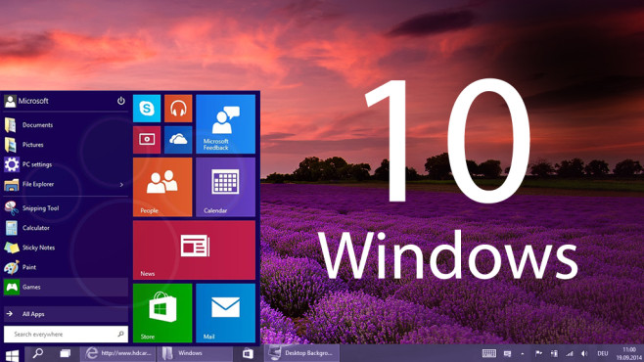
Task: Open PC settings
Action: 66,164
